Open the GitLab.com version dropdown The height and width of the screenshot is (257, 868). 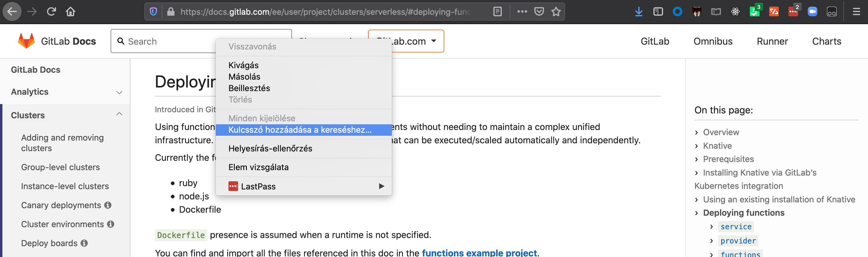406,41
